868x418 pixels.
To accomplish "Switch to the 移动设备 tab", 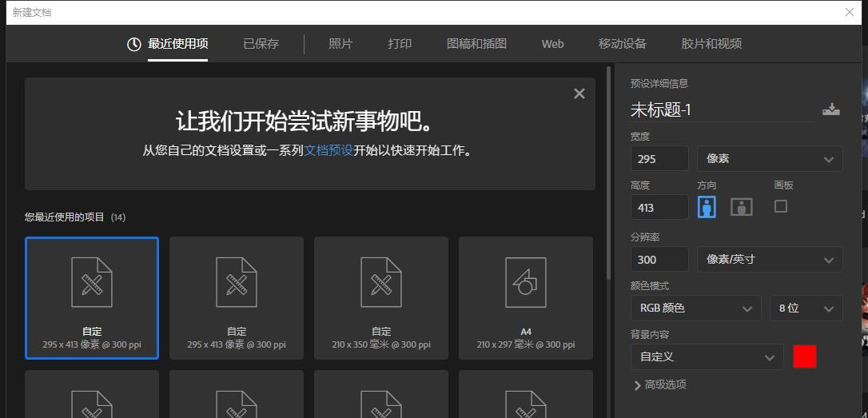I will 622,44.
